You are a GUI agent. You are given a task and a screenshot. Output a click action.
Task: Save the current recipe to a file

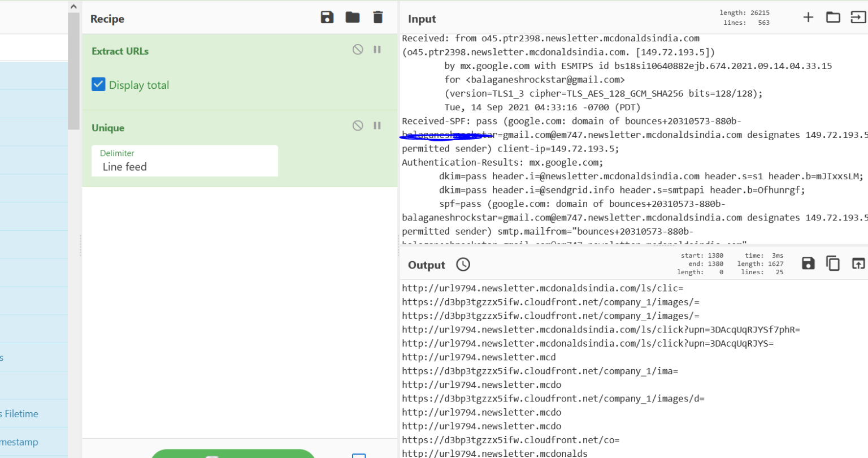(x=326, y=17)
